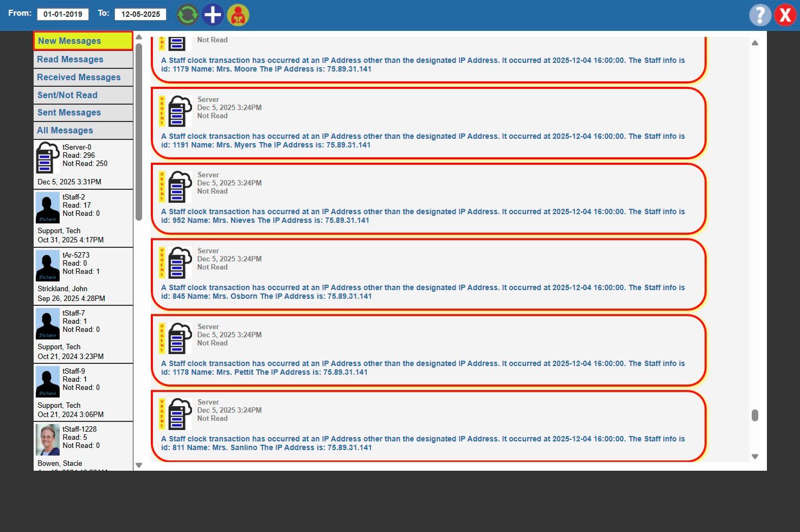Click the message list scroll up arrow
800x532 pixels.
[x=755, y=43]
